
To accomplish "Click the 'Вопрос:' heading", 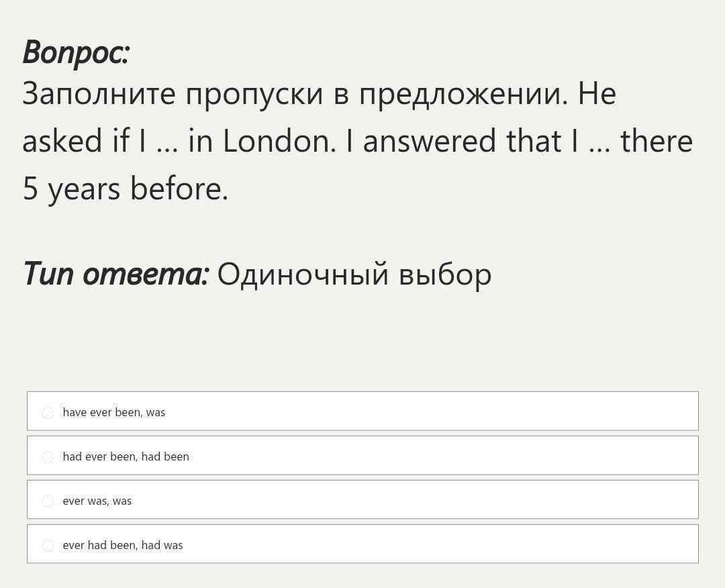I will point(76,53).
